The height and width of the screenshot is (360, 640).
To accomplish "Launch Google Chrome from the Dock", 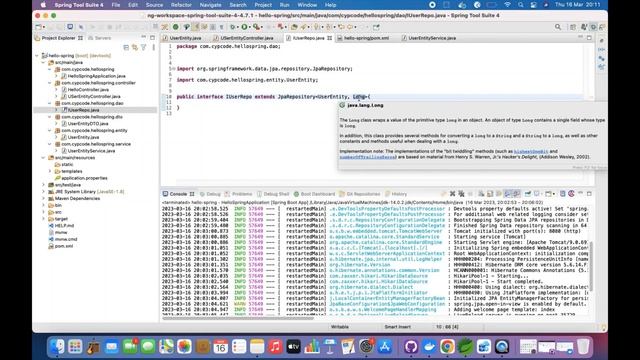I will [447, 347].
